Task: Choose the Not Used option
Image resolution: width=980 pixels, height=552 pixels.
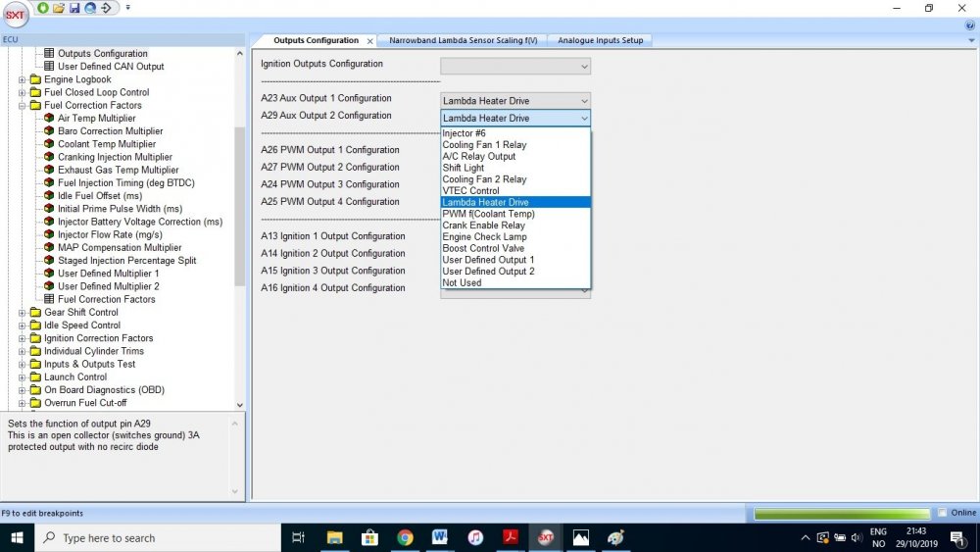Action: click(462, 282)
